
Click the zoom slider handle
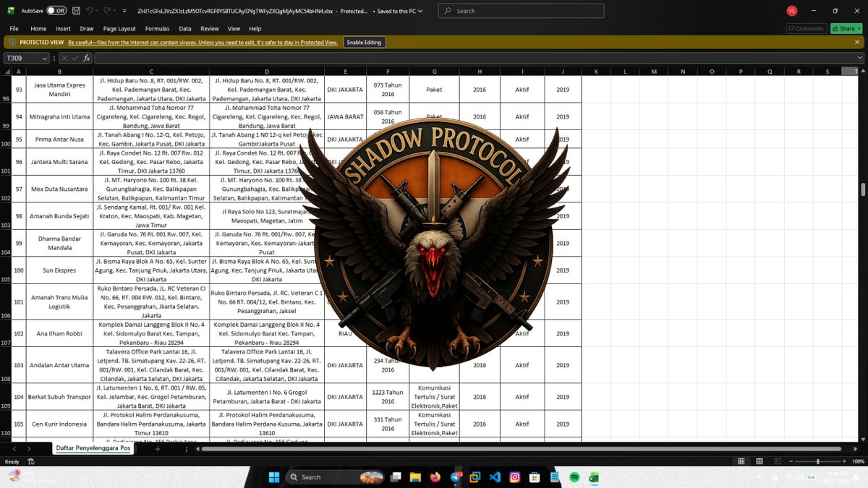pos(817,461)
